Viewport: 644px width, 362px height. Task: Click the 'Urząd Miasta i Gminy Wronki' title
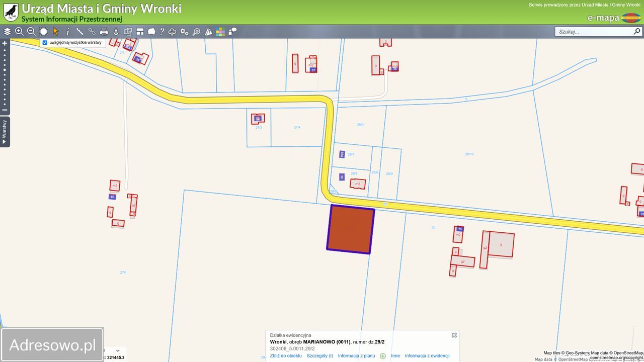click(x=101, y=9)
